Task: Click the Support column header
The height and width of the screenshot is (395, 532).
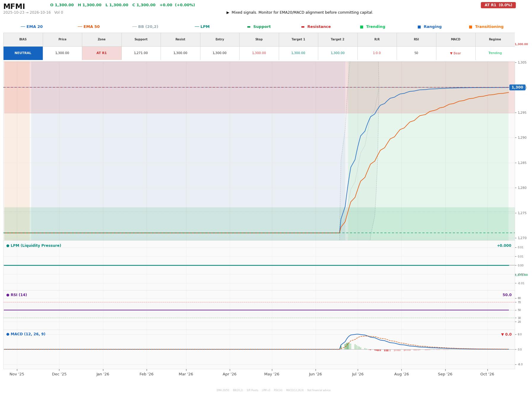Action: point(141,39)
